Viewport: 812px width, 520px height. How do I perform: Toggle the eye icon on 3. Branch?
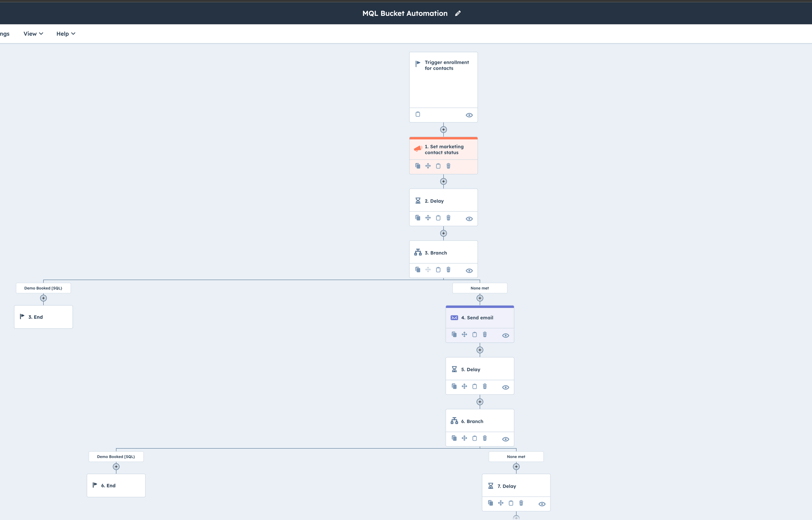[469, 271]
